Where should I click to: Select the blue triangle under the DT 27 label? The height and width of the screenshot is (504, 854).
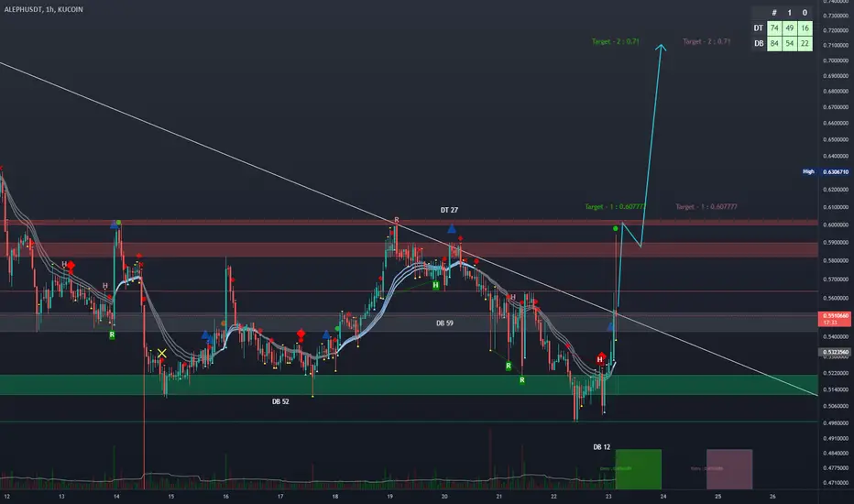coord(452,228)
